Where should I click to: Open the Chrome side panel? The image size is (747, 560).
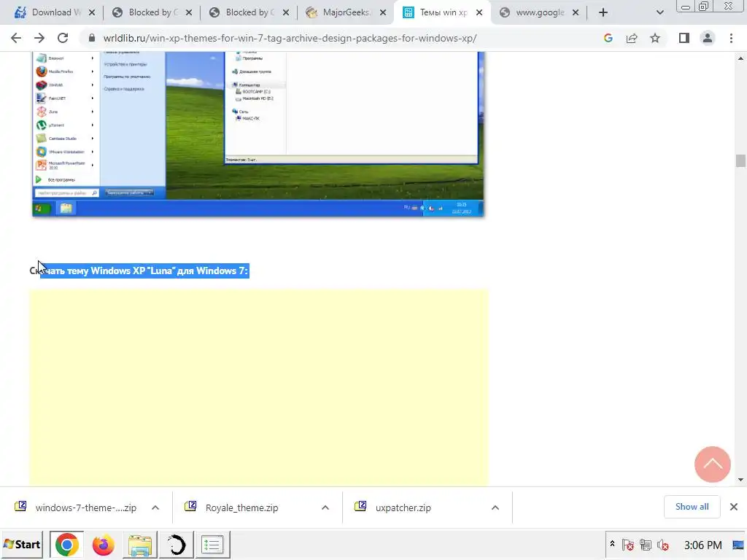click(x=684, y=38)
